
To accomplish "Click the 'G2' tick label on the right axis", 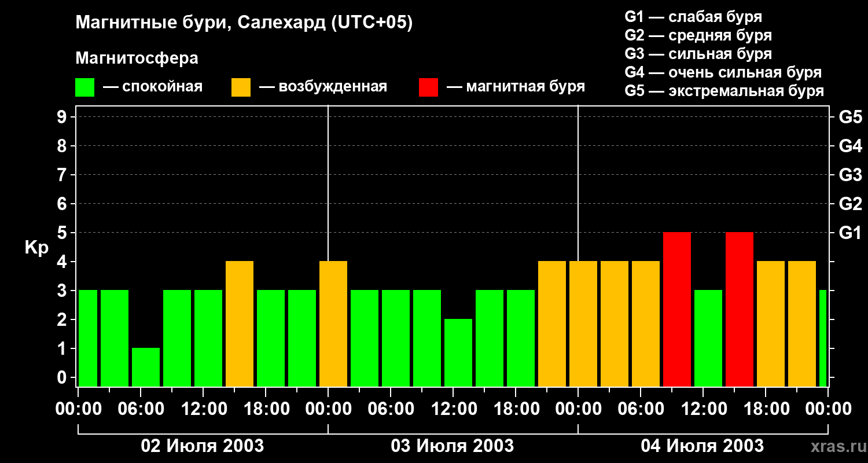I will (851, 204).
